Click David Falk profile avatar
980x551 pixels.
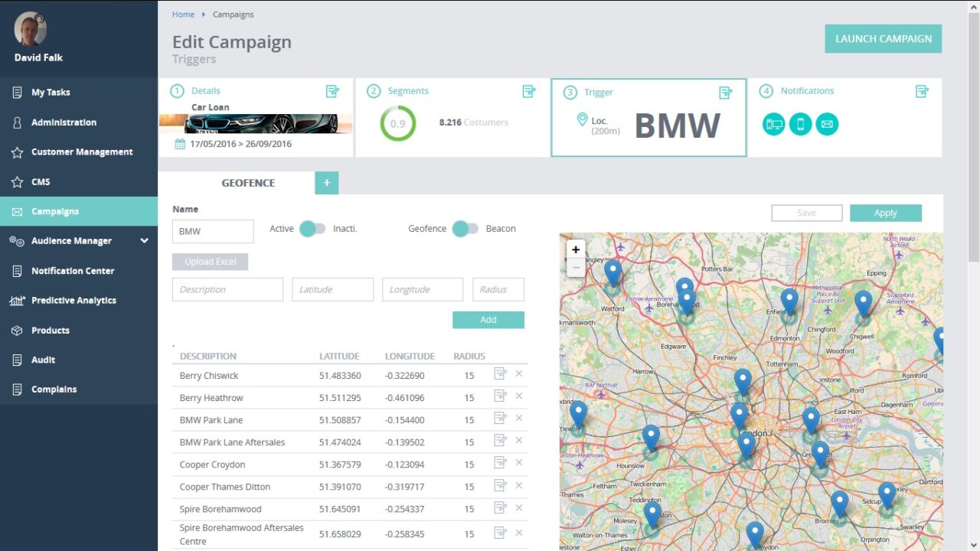tap(30, 29)
